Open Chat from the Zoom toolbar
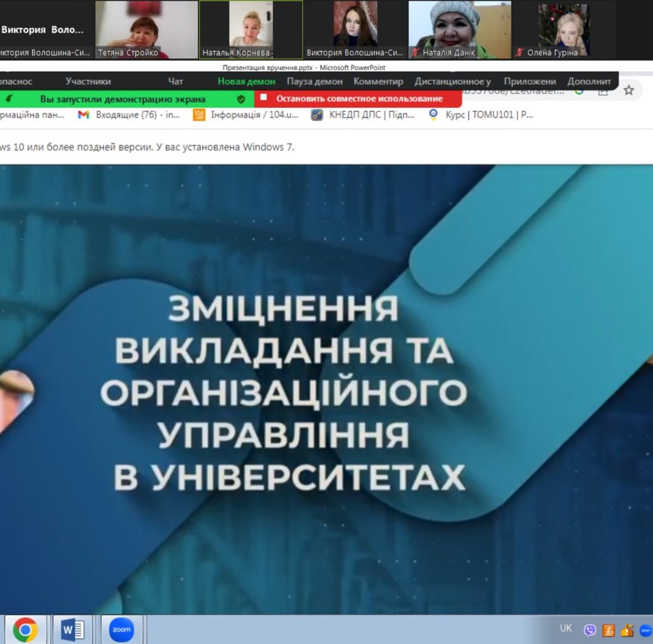653x644 pixels. point(175,81)
